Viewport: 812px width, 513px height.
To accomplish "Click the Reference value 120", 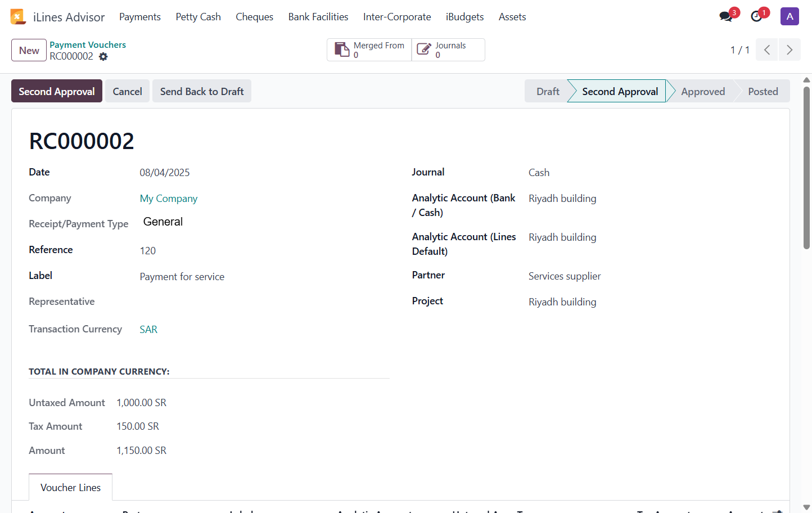I will pos(148,251).
